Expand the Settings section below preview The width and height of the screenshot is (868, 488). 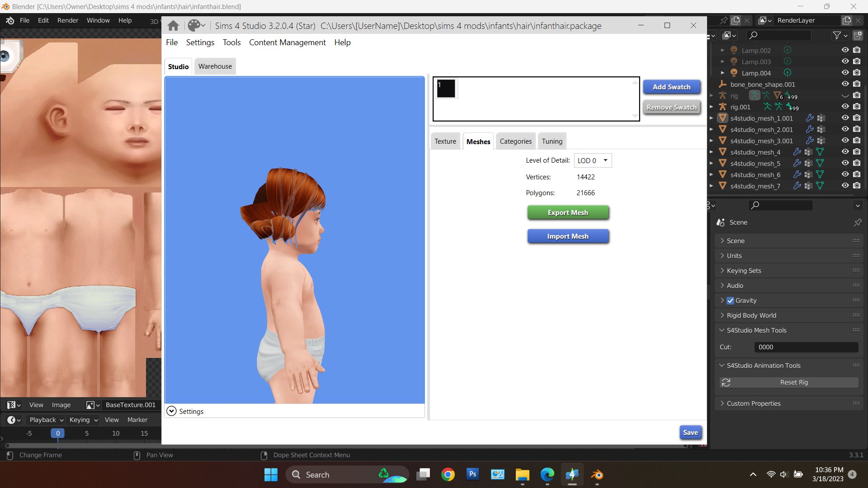(x=171, y=411)
